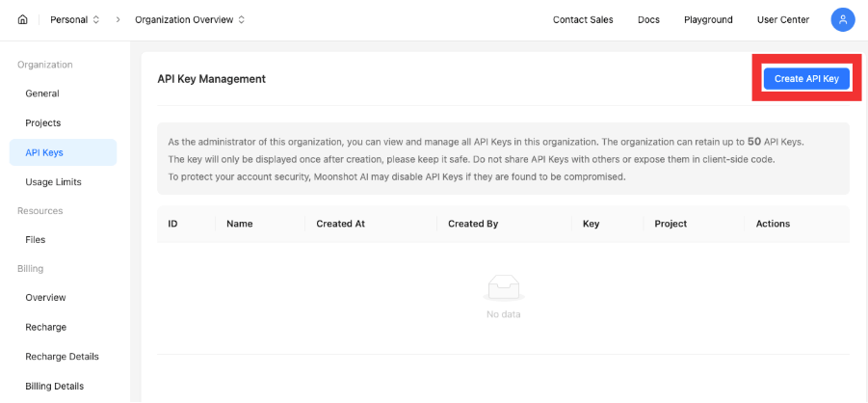Open the Playground link
Screen dimensions: 868x403
pyautogui.click(x=708, y=19)
